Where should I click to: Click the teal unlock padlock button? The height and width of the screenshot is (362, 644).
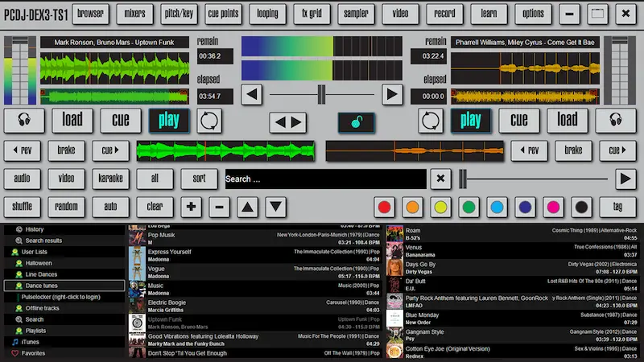click(361, 122)
